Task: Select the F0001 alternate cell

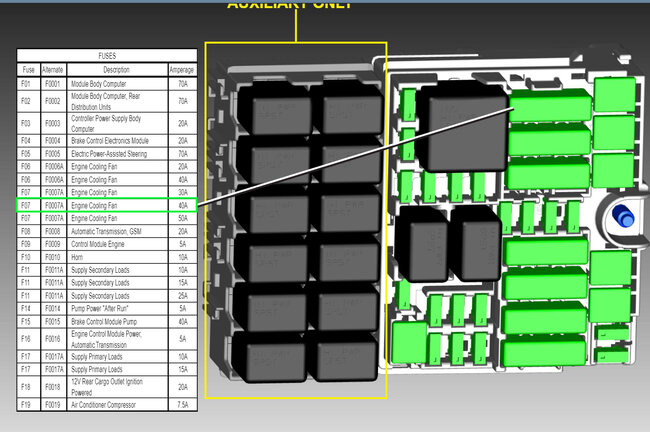Action: (53, 84)
